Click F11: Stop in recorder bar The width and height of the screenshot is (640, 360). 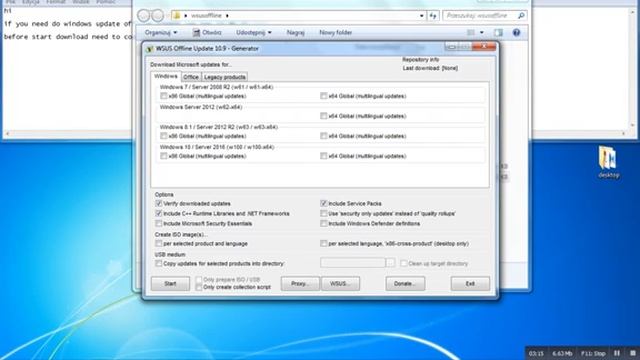point(593,353)
